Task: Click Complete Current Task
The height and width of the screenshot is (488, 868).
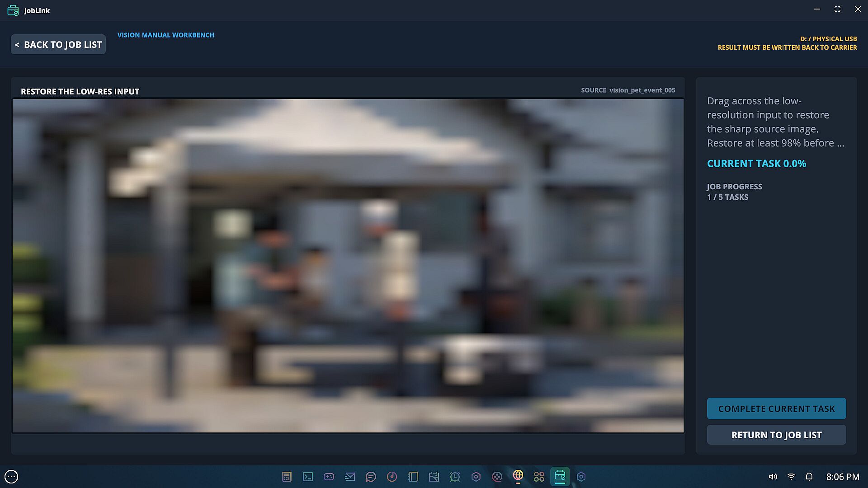Action: pos(776,408)
